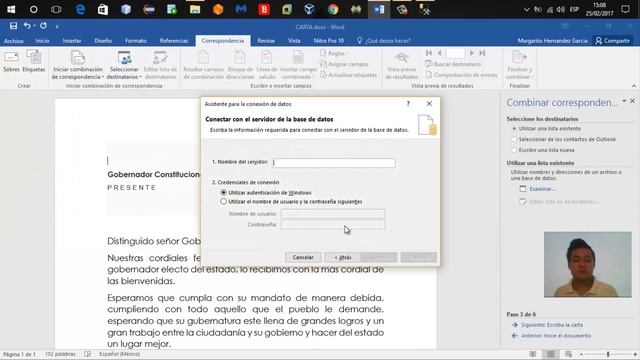Open Seleccionar destinatarios dropdown
640x360 pixels.
[x=124, y=64]
